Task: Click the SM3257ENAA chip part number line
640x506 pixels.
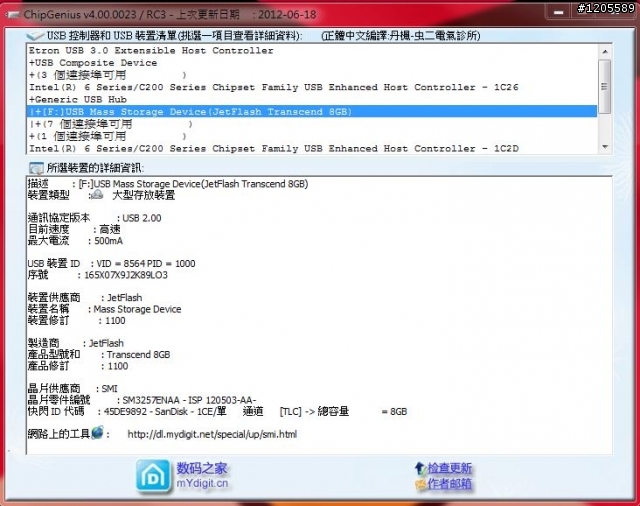Action: pyautogui.click(x=142, y=400)
